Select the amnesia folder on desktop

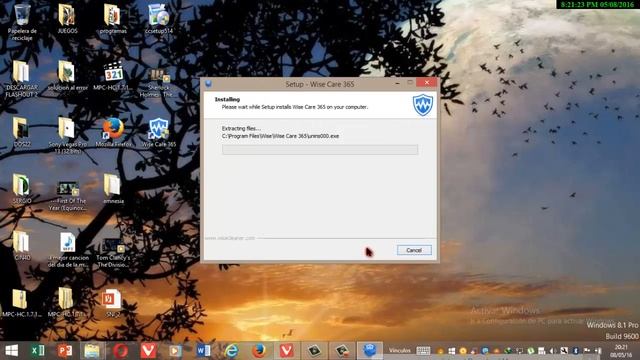[x=113, y=189]
